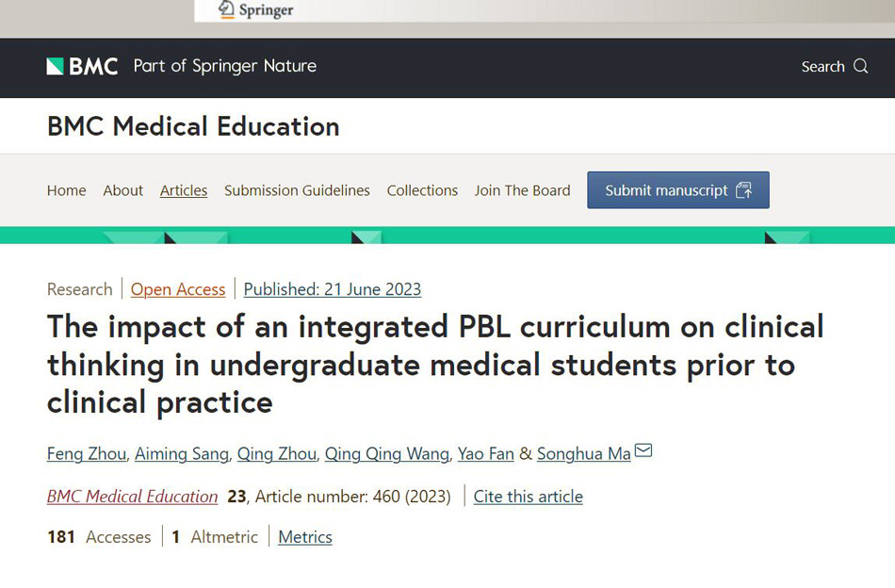Screen dimensions: 895x588
Task: Click the BMC Medical Education page heading
Action: click(192, 126)
